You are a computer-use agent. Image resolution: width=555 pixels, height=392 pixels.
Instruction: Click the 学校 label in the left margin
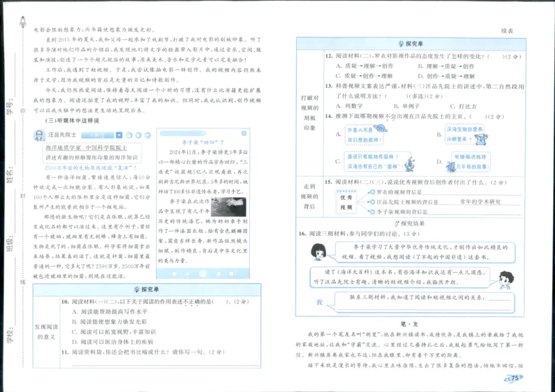tap(10, 335)
